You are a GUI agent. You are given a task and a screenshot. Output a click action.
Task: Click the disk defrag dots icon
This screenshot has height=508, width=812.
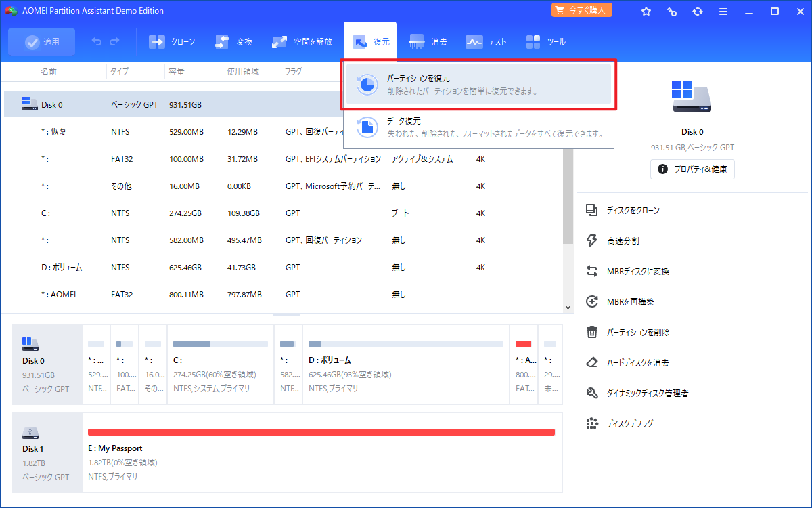pyautogui.click(x=592, y=423)
